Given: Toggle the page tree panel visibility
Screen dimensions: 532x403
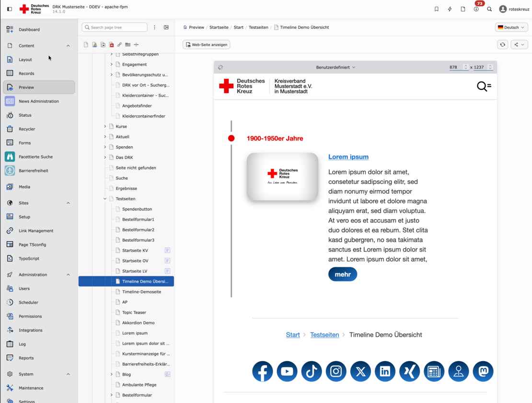Looking at the screenshot, I should 166,27.
